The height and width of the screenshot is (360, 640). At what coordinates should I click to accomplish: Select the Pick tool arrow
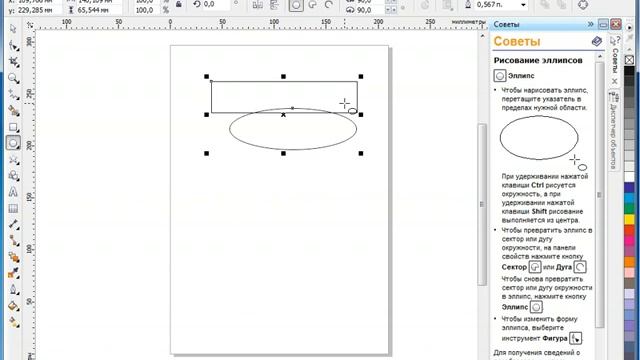pos(13,29)
